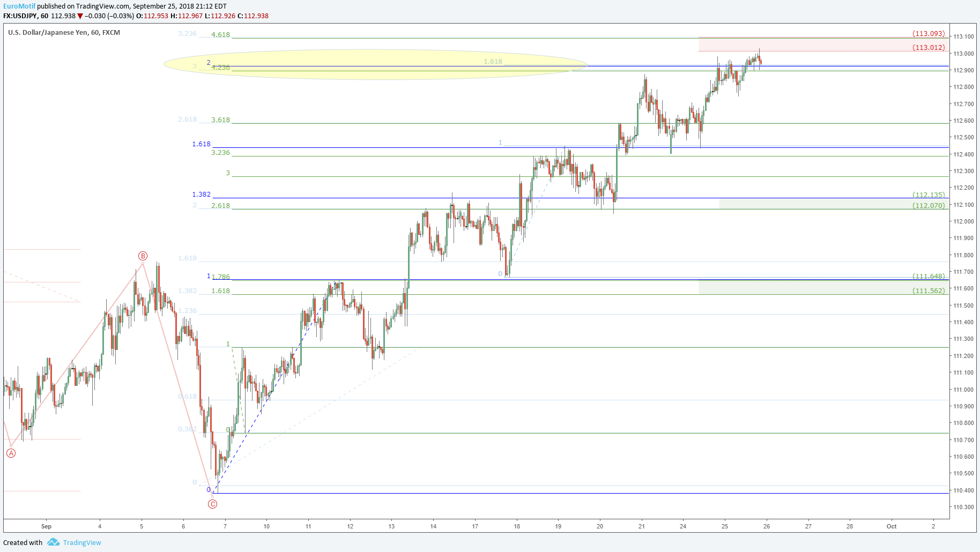This screenshot has width=980, height=552.
Task: Click the C:112.938 close value
Action: point(253,16)
